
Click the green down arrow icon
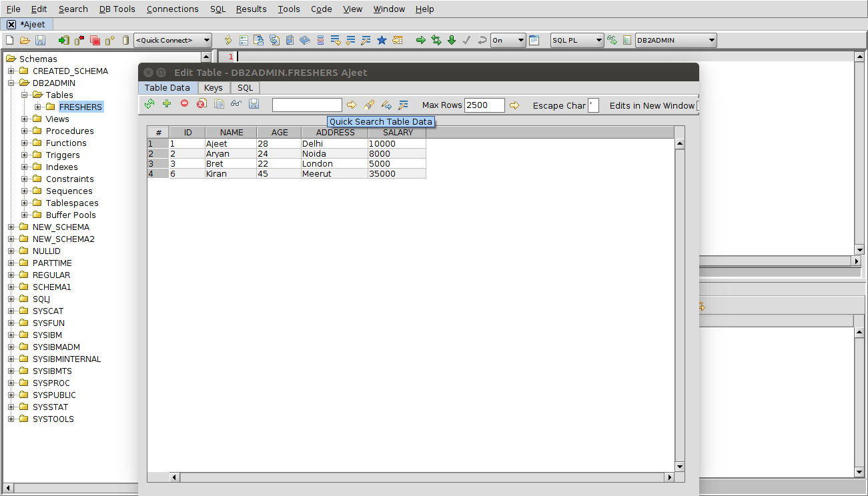pyautogui.click(x=452, y=40)
